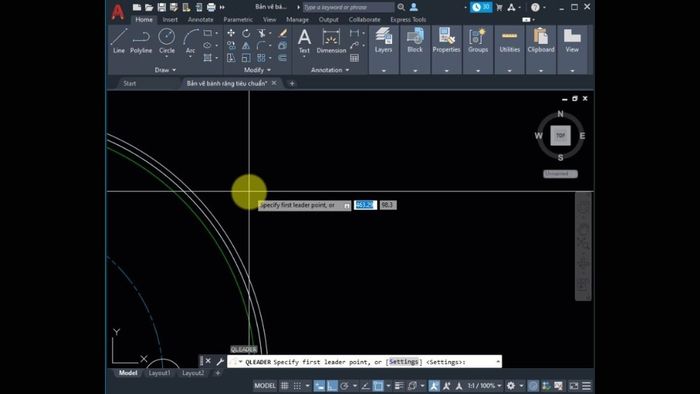The height and width of the screenshot is (394, 700).
Task: Expand the Modify panel dropdown
Action: click(x=257, y=70)
